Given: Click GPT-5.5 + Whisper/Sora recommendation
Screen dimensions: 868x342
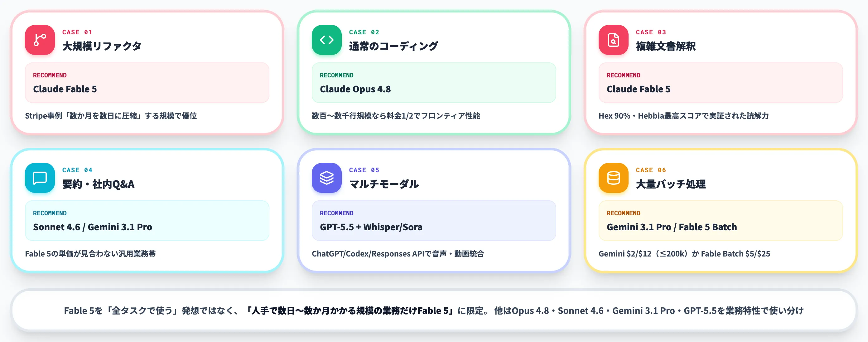Looking at the screenshot, I should 371,227.
